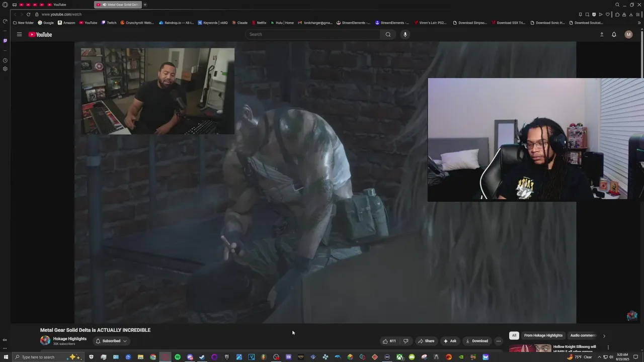
Task: Click the Ask button
Action: 450,341
